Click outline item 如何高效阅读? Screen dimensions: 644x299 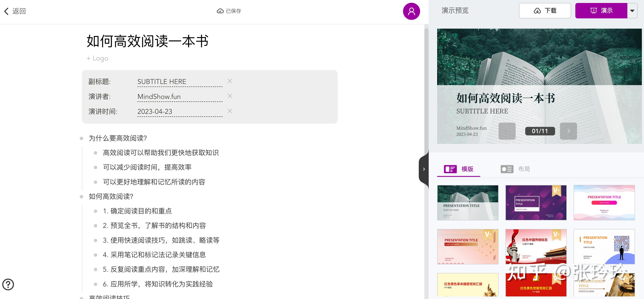coord(111,196)
